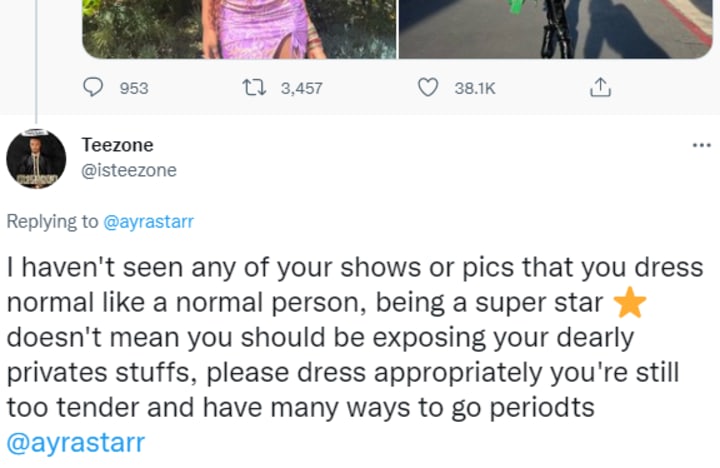Click the Teezone display name
The width and height of the screenshot is (720, 468).
tap(117, 145)
